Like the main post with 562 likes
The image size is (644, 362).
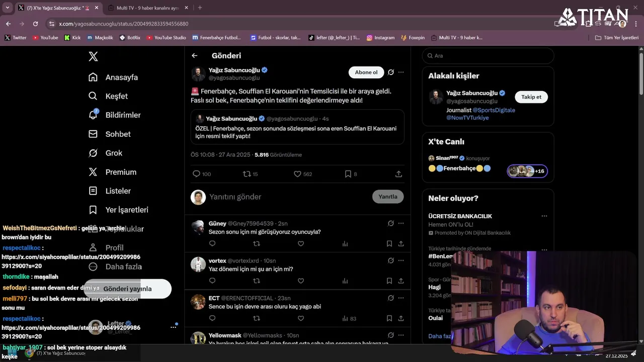pyautogui.click(x=303, y=174)
